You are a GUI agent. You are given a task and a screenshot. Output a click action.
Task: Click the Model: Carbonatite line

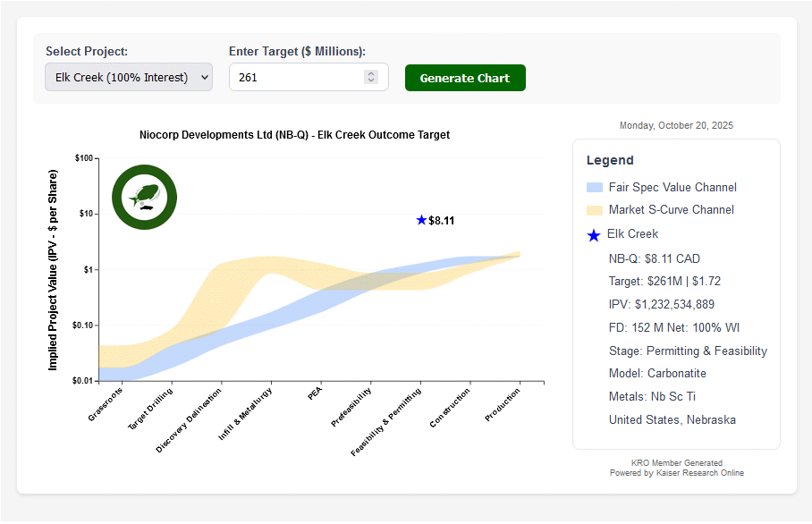(657, 373)
